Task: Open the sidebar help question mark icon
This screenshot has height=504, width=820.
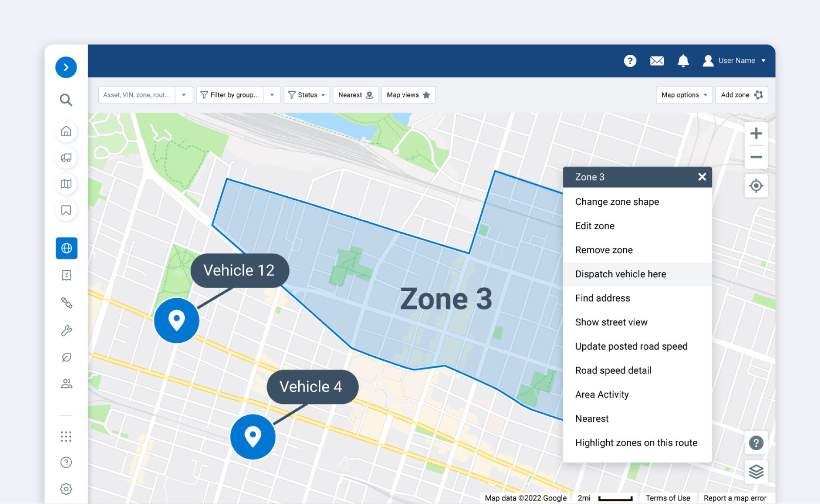Action: (x=66, y=463)
